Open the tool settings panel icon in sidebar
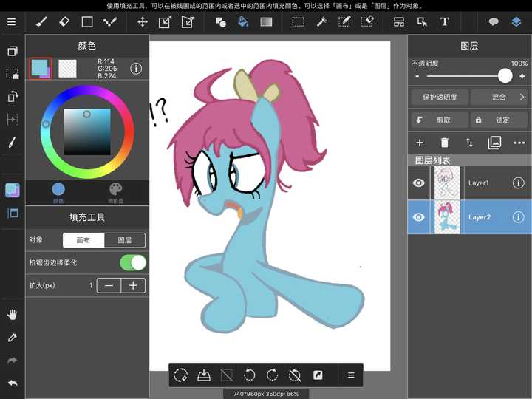Viewport: 532px width, 399px height. (x=13, y=213)
